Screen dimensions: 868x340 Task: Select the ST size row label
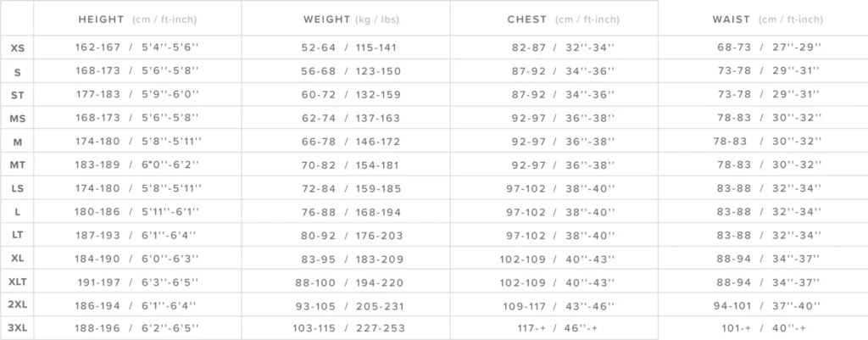click(x=18, y=95)
